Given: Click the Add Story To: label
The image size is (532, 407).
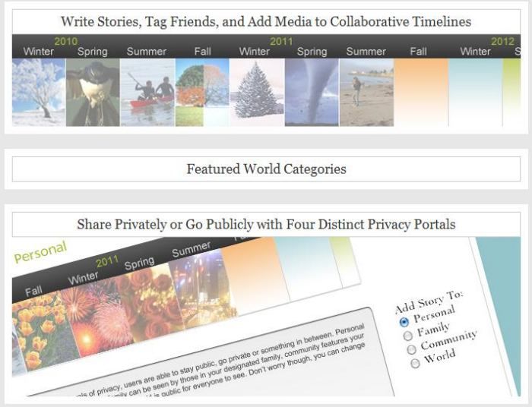Looking at the screenshot, I should pyautogui.click(x=429, y=301).
